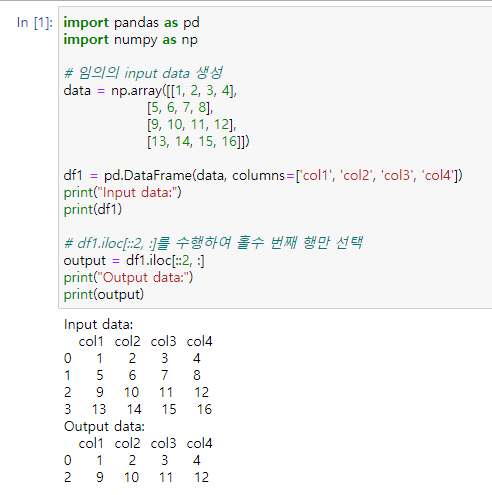The image size is (492, 495).
Task: Click input table row with 5 6 7 8
Action: [132, 376]
